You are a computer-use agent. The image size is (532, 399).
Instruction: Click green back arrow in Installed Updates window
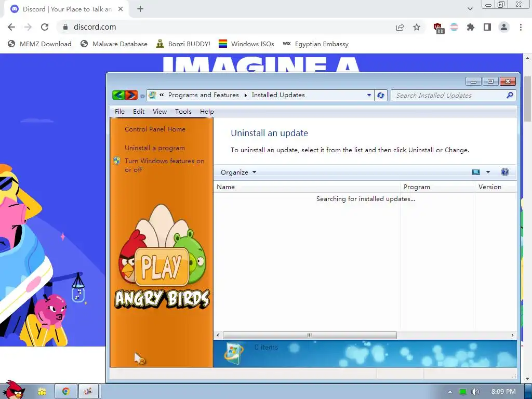(x=118, y=95)
